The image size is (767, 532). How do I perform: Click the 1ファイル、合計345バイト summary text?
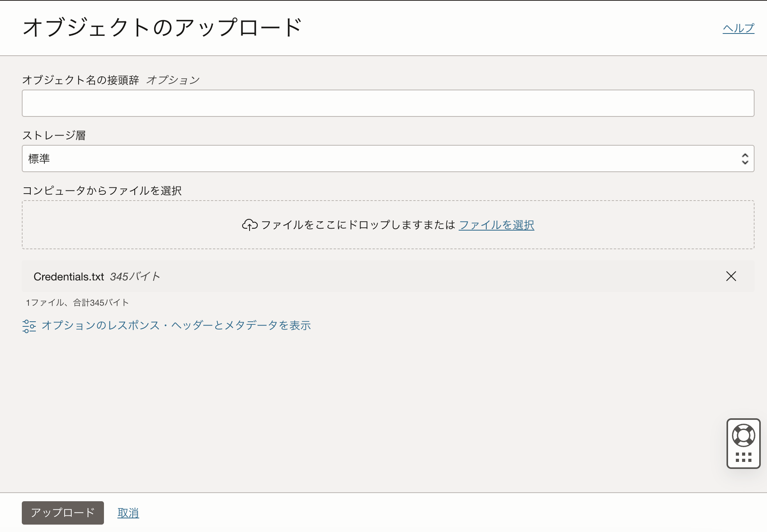(x=77, y=303)
